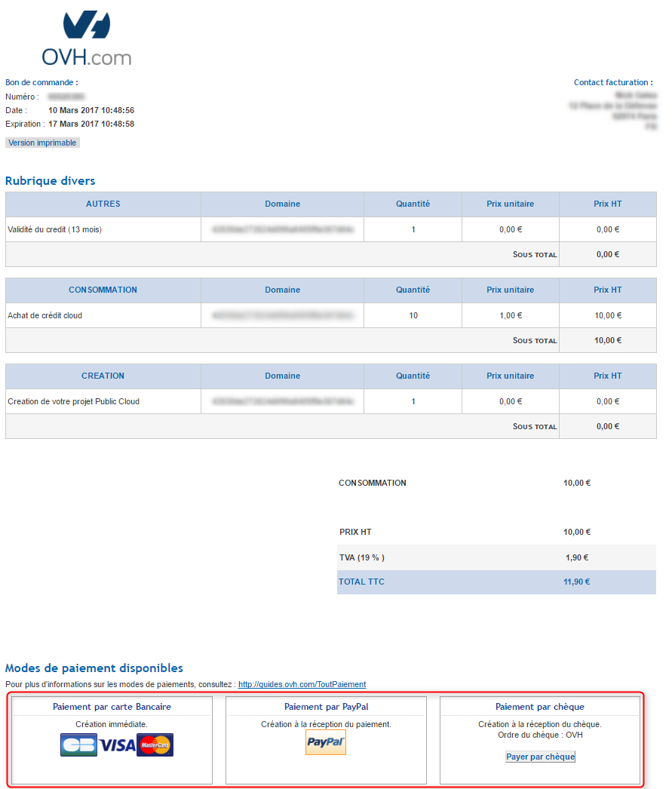Click the Rubrique divers heading
This screenshot has height=789, width=672.
pyautogui.click(x=51, y=180)
